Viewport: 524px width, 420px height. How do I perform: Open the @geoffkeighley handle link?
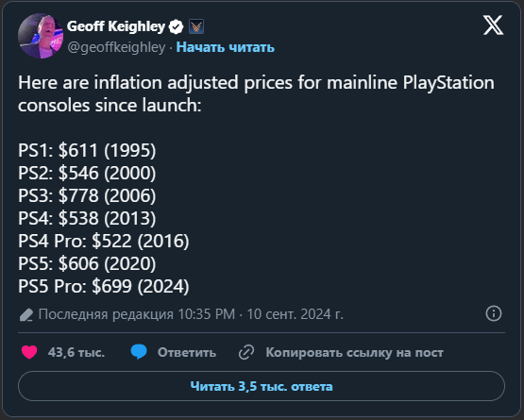(116, 47)
